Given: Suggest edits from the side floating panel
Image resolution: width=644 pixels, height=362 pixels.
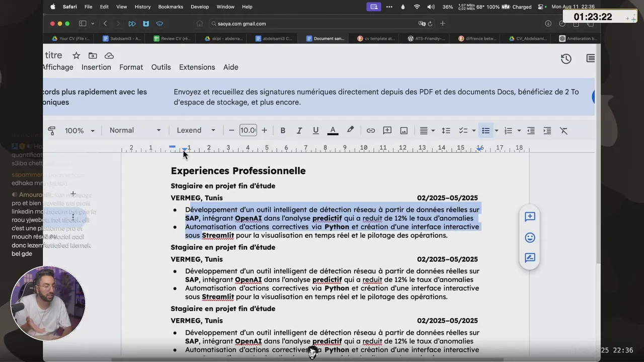Looking at the screenshot, I should (530, 258).
